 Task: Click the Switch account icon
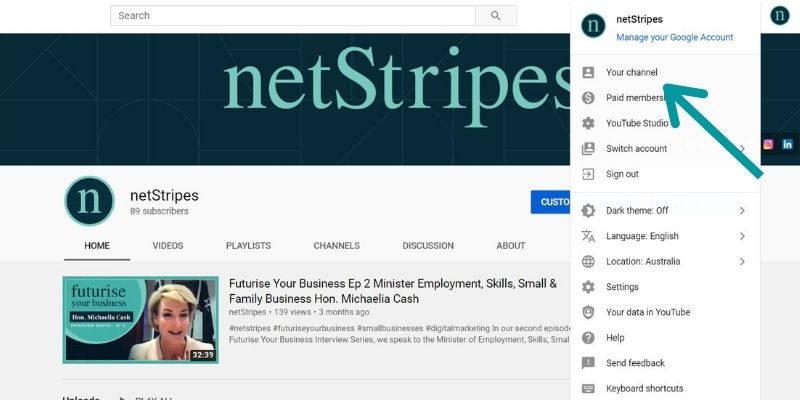[588, 149]
